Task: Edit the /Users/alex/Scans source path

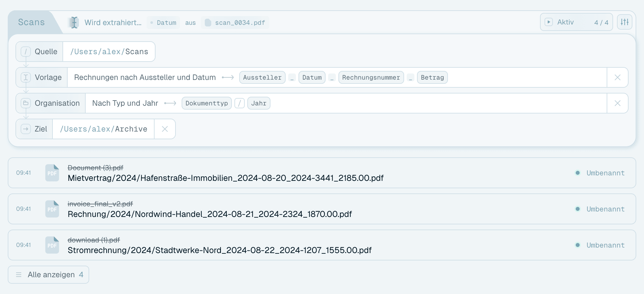Action: point(109,52)
